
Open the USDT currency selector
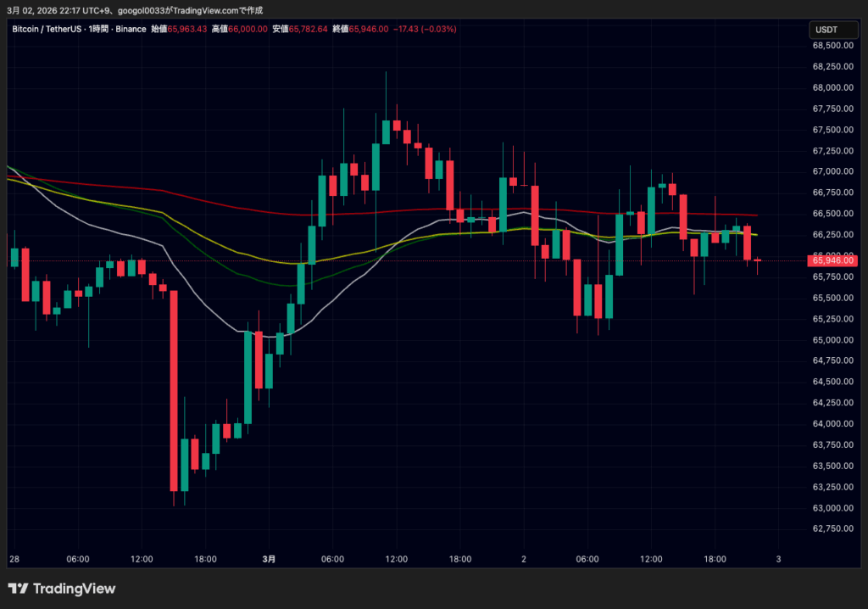point(826,30)
